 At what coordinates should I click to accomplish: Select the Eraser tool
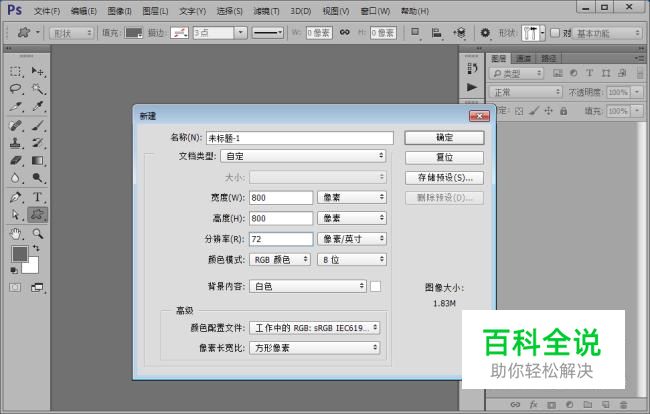coord(16,160)
